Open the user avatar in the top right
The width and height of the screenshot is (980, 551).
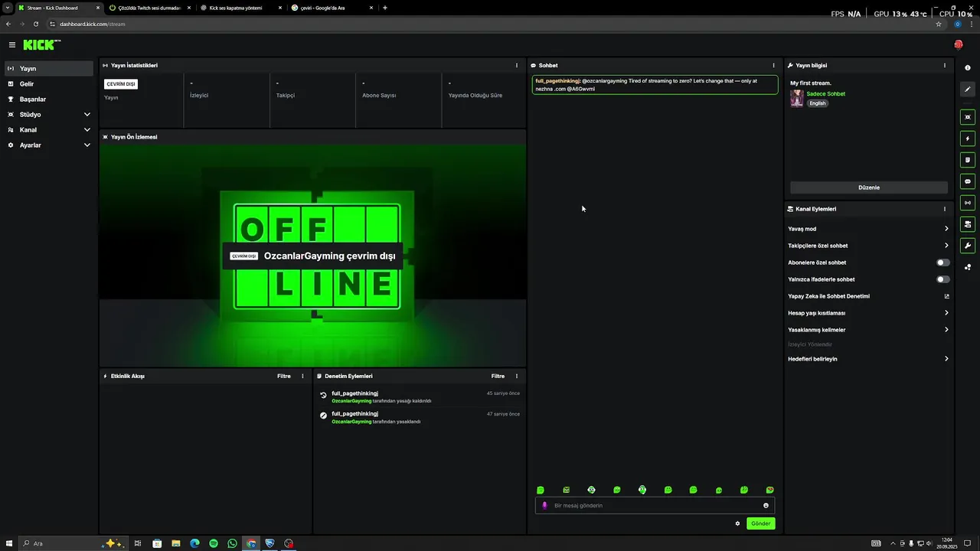click(x=958, y=45)
